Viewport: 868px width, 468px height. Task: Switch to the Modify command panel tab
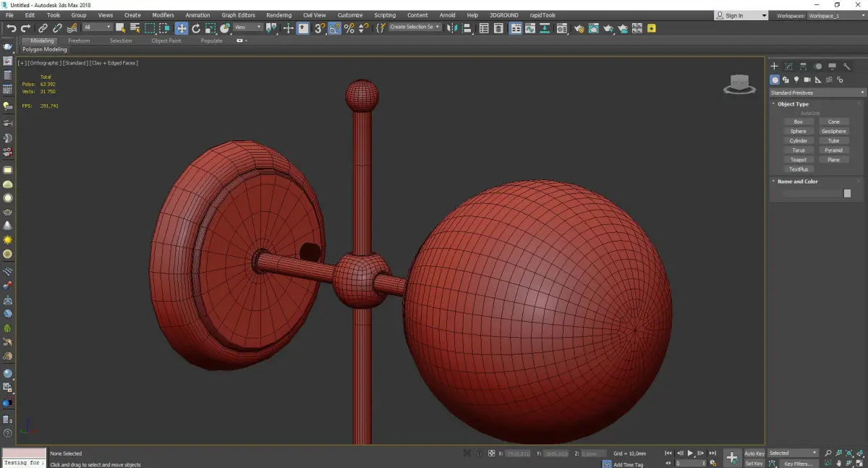(x=789, y=67)
